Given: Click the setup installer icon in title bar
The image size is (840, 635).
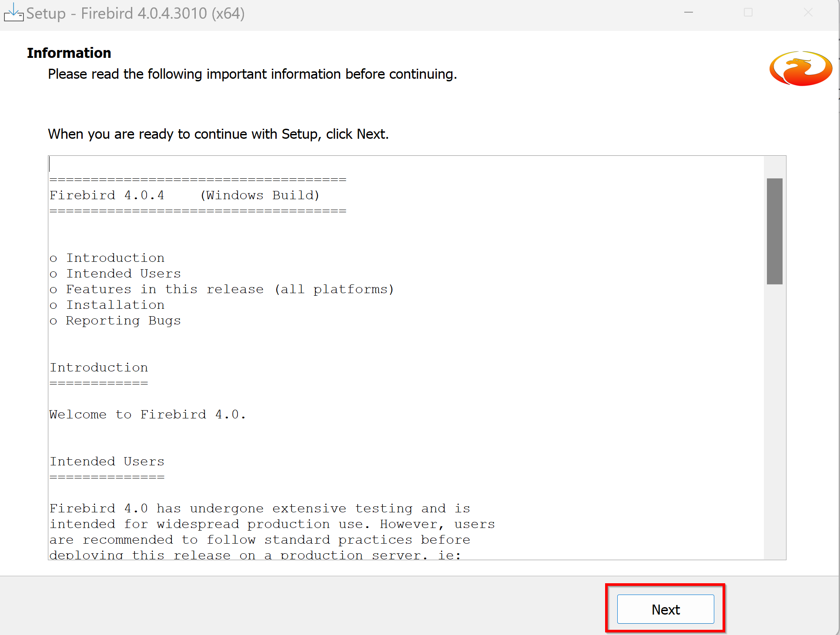Looking at the screenshot, I should pyautogui.click(x=13, y=13).
